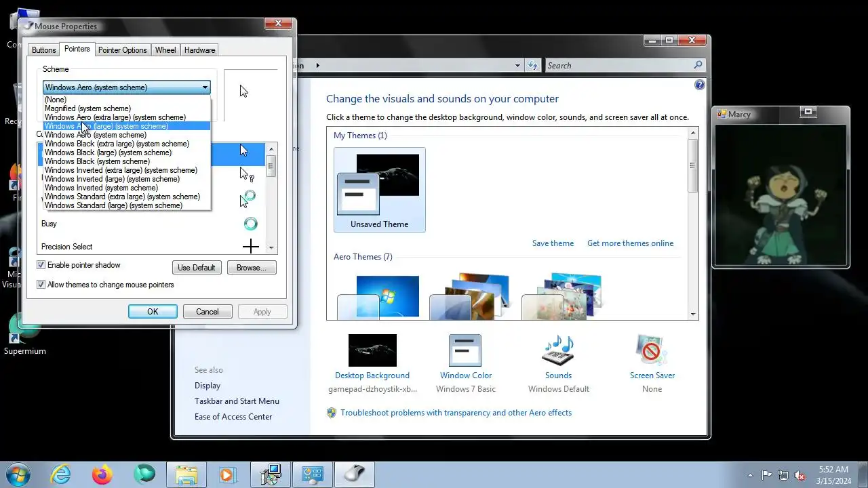Click the muted volume tray icon

pyautogui.click(x=800, y=475)
